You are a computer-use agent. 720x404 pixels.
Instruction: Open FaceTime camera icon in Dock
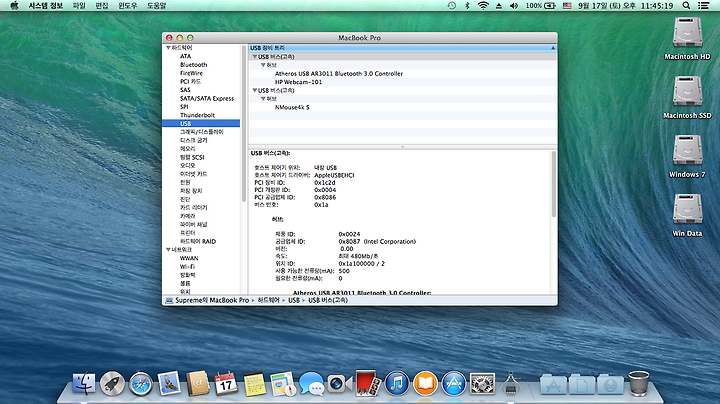pyautogui.click(x=340, y=383)
